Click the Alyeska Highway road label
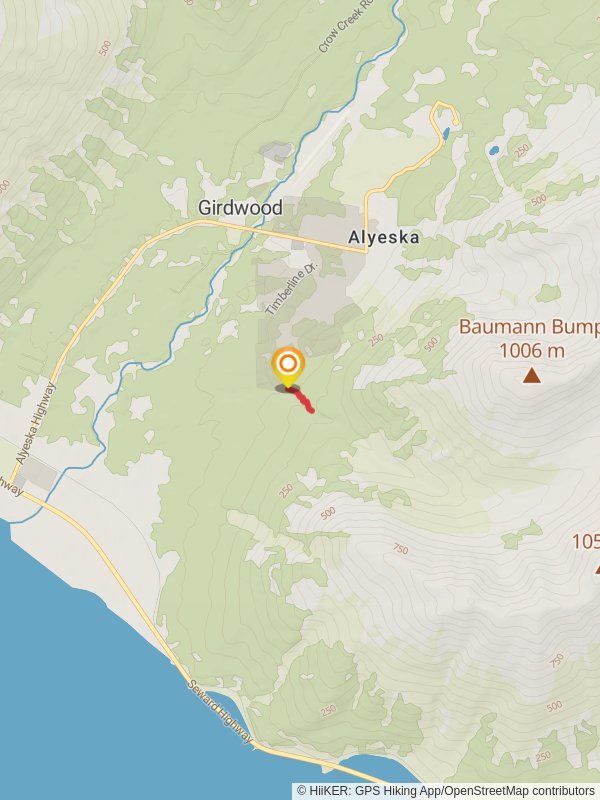Image resolution: width=600 pixels, height=800 pixels. [36, 423]
